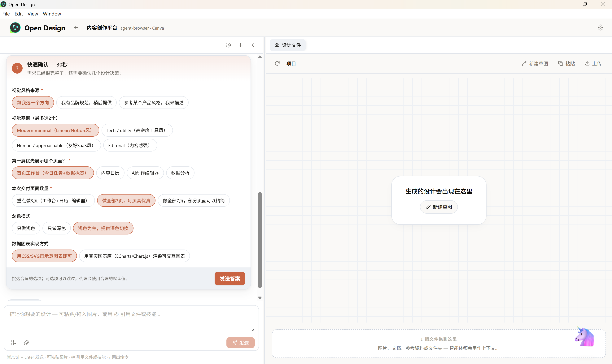Select 只做深色 mode
Image resolution: width=612 pixels, height=364 pixels.
click(56, 228)
